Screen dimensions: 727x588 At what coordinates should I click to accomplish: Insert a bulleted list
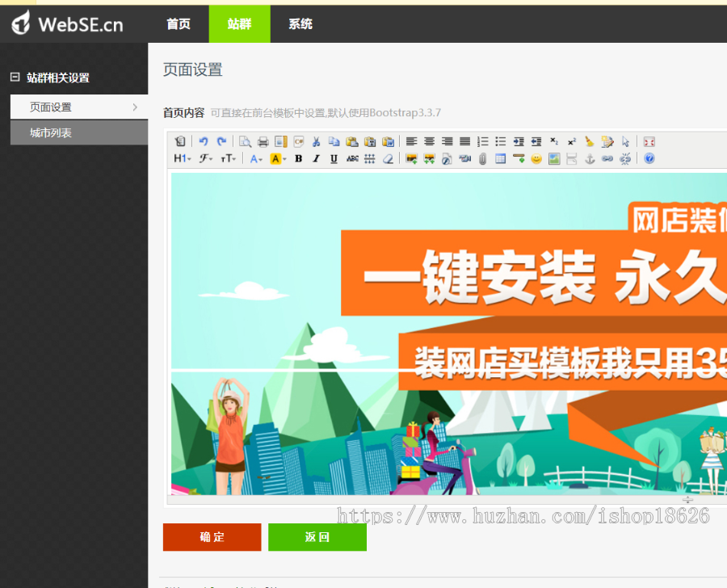500,141
